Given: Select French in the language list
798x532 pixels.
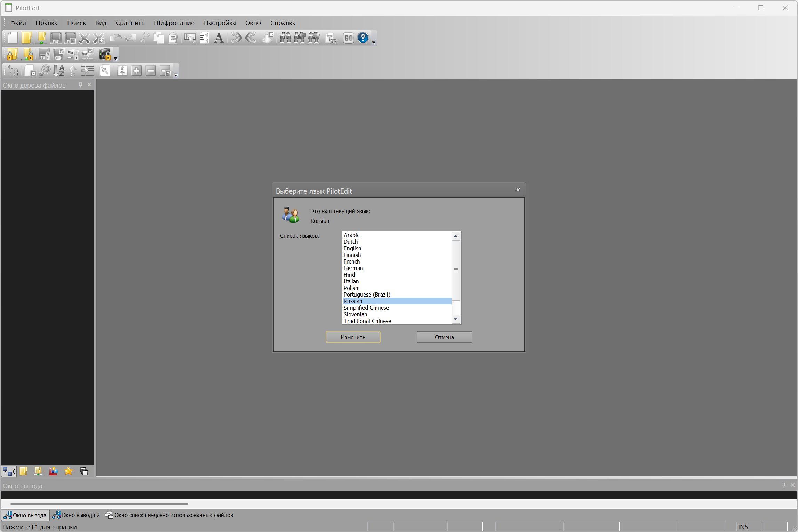Looking at the screenshot, I should [397, 261].
